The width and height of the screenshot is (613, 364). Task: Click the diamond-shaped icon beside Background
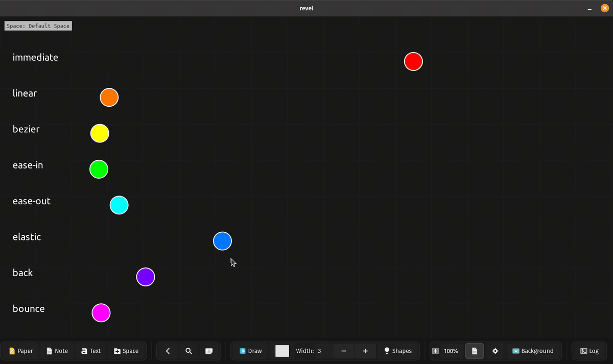point(495,351)
